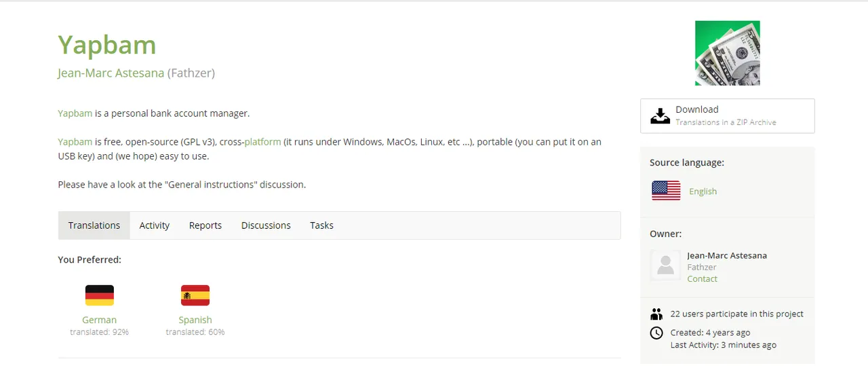
Task: Click the clock icon beside Created
Action: coord(656,333)
